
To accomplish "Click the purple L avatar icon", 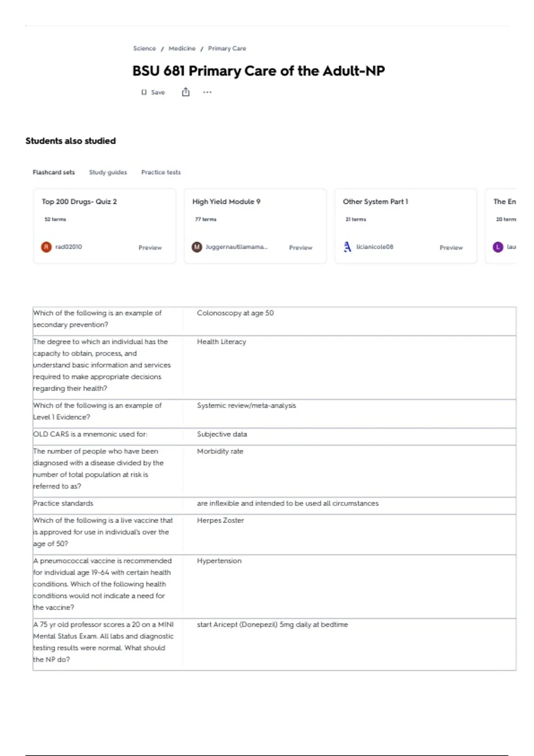I will click(498, 247).
